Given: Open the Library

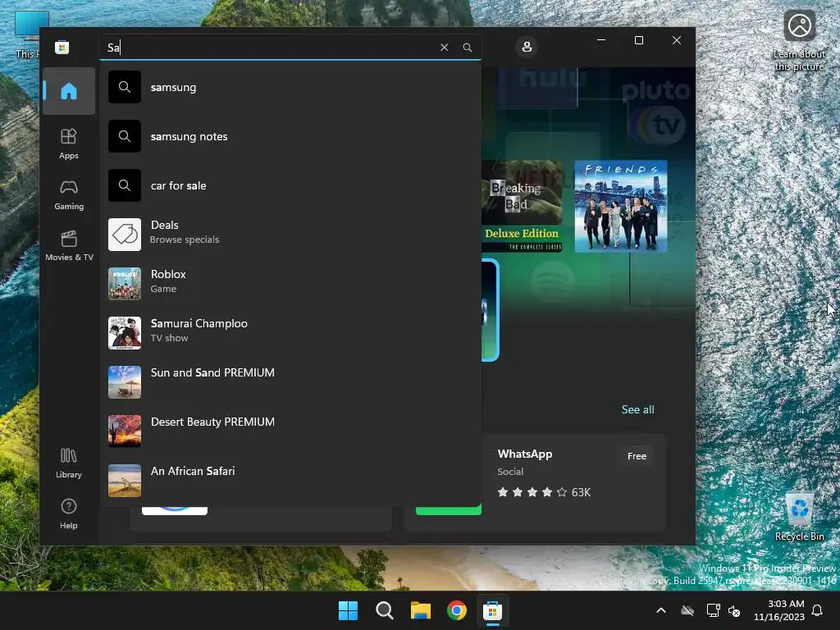Looking at the screenshot, I should coord(69,463).
